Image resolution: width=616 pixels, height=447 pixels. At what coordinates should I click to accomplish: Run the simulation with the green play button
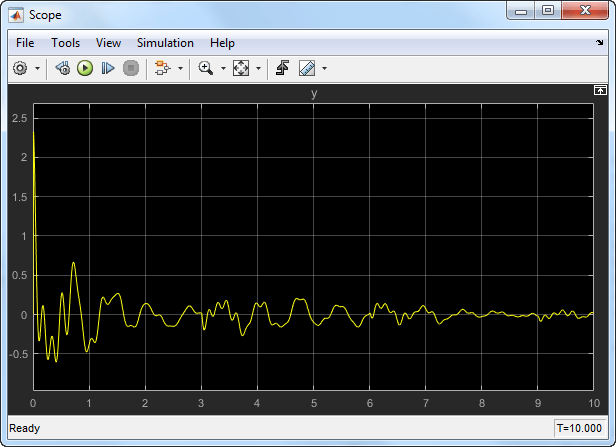click(85, 68)
